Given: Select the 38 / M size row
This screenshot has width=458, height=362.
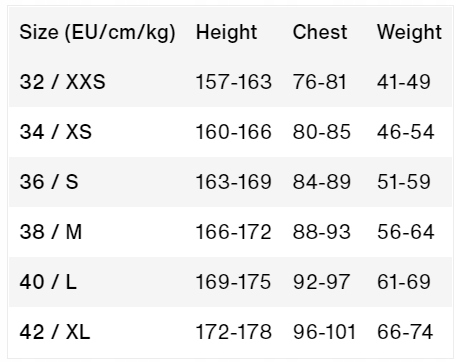Looking at the screenshot, I should coord(230,232).
